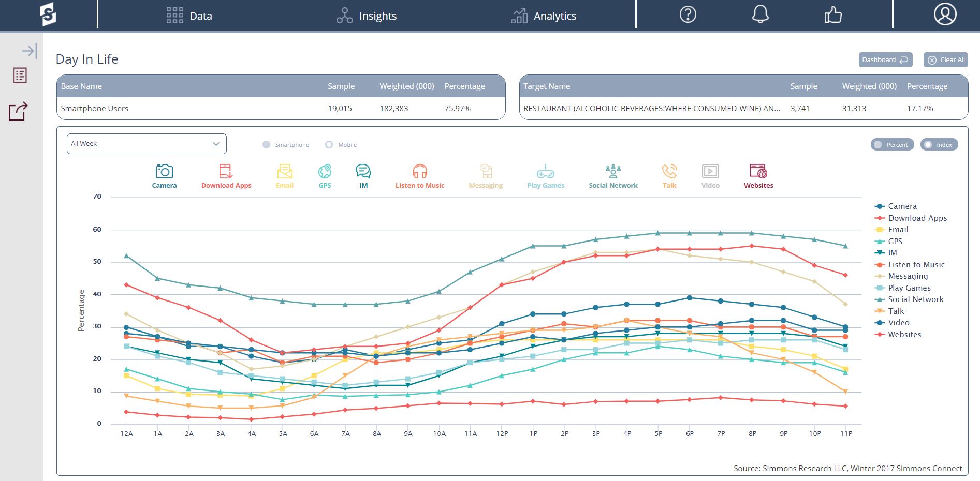The image size is (980, 481).
Task: Open the report list sidebar icon
Action: click(20, 76)
